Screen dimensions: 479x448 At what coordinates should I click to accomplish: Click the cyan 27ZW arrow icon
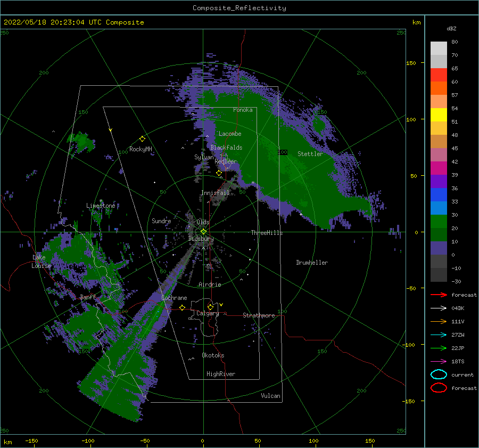click(x=439, y=335)
